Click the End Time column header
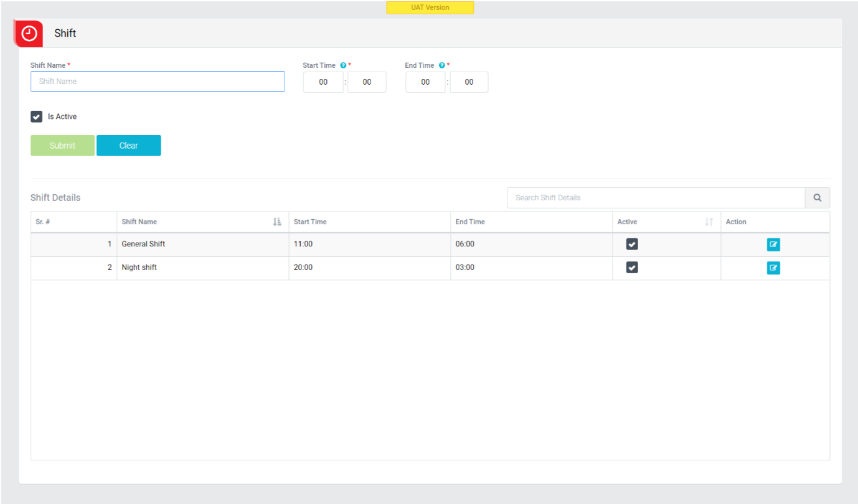The image size is (858, 504). (532, 222)
